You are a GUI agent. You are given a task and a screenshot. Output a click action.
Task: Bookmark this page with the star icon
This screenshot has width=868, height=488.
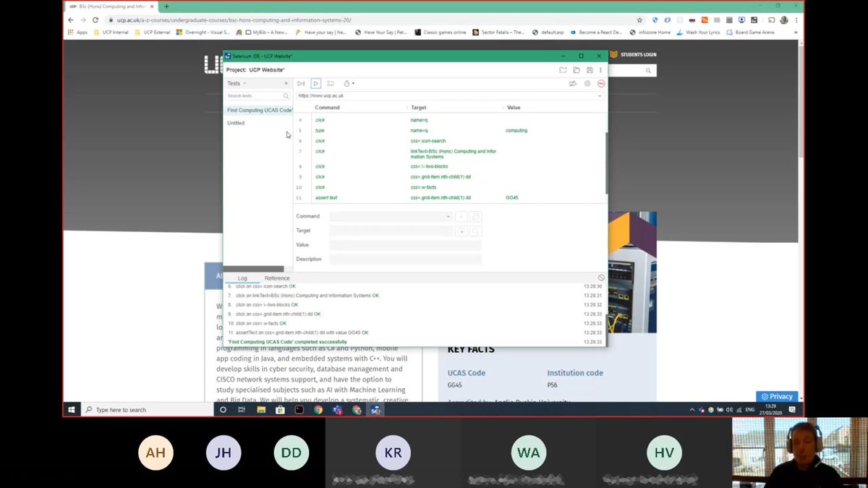(640, 20)
